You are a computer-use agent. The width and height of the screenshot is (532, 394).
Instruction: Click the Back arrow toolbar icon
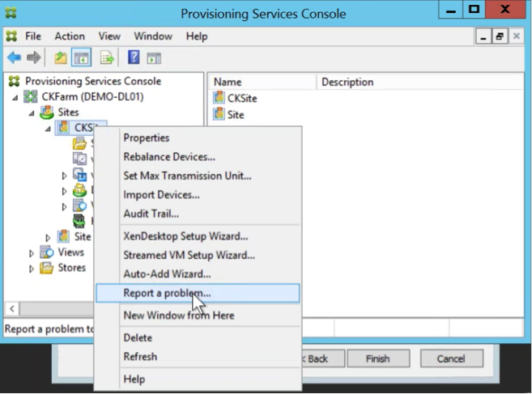point(14,57)
